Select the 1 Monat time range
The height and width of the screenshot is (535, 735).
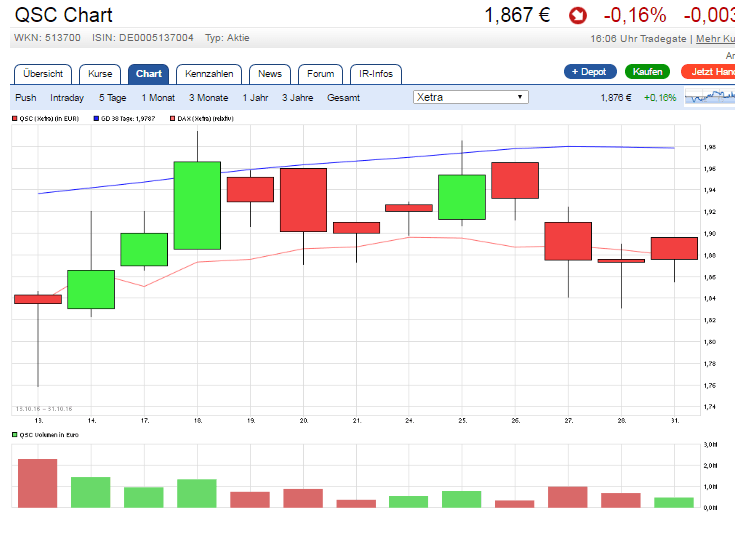click(158, 98)
